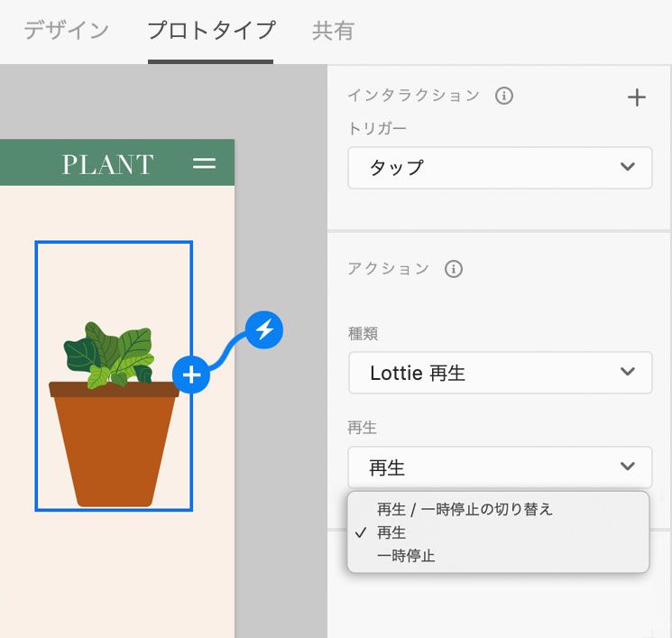Click the info icon beside インタラクション
The image size is (672, 638).
point(504,96)
